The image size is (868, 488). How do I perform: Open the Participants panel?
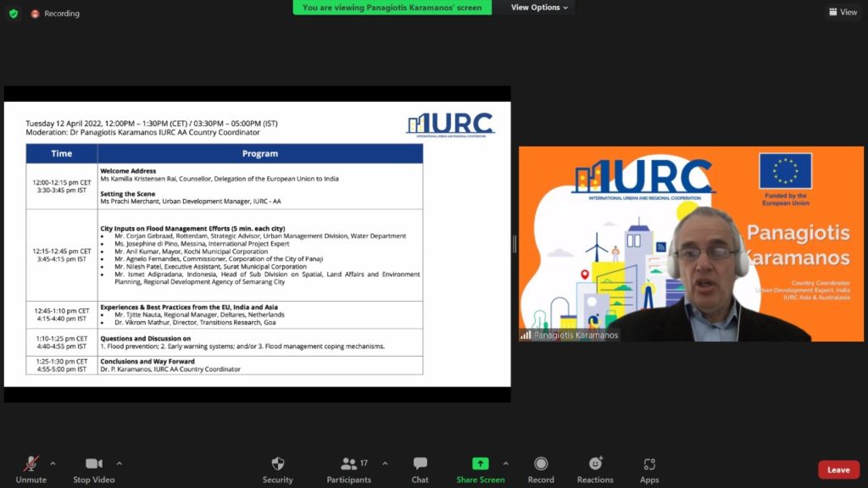click(348, 464)
